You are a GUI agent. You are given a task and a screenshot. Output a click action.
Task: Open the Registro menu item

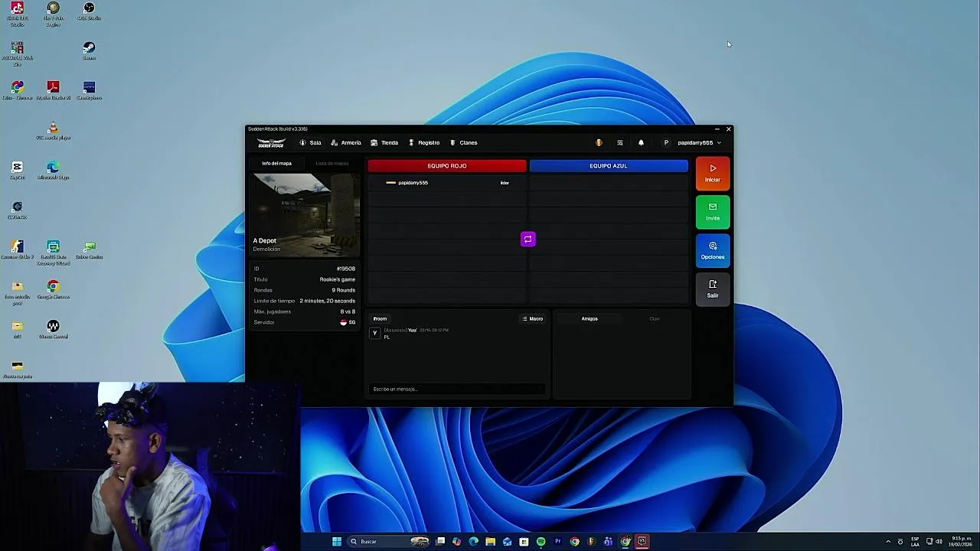pyautogui.click(x=423, y=142)
